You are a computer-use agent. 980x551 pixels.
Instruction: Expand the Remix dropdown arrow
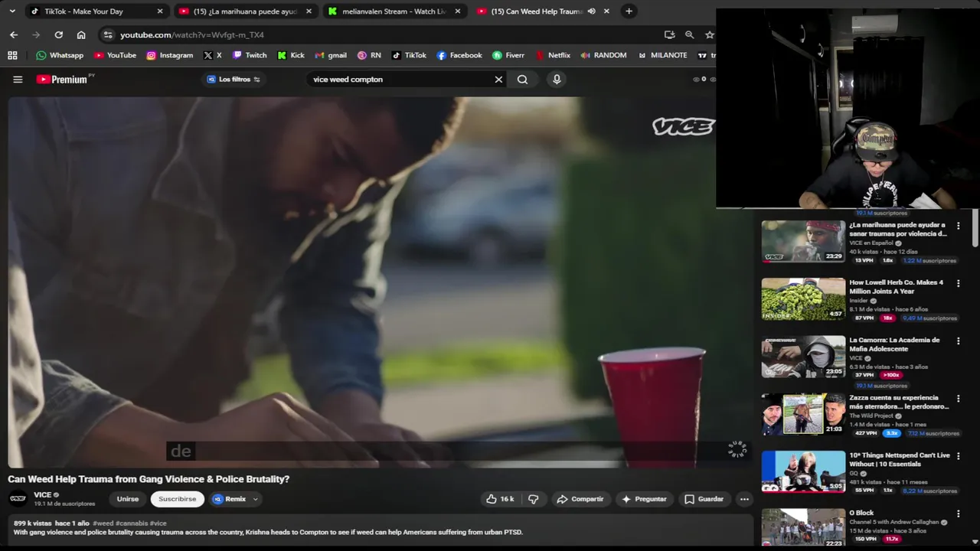[256, 499]
